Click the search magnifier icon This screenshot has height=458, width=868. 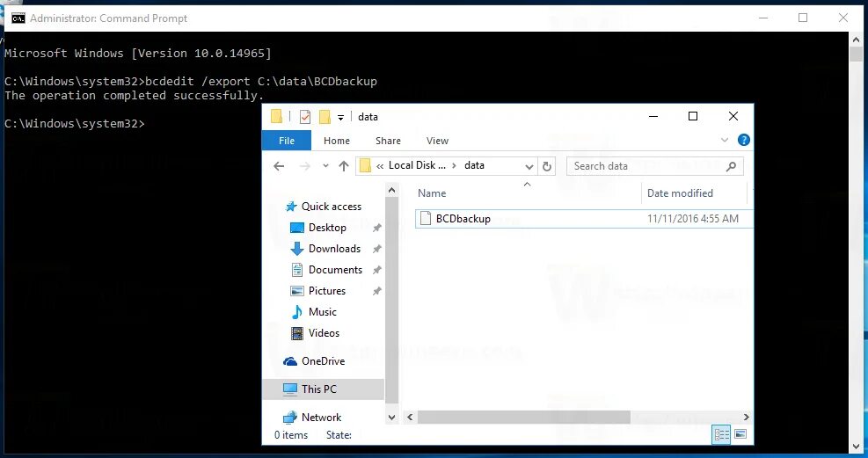point(732,166)
